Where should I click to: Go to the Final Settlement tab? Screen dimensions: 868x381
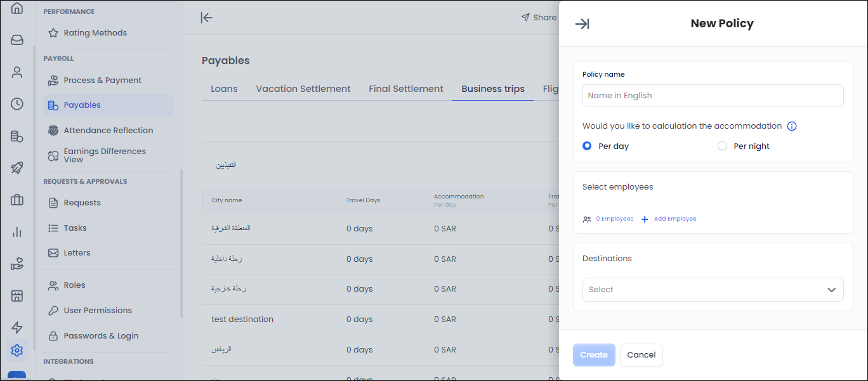point(406,89)
